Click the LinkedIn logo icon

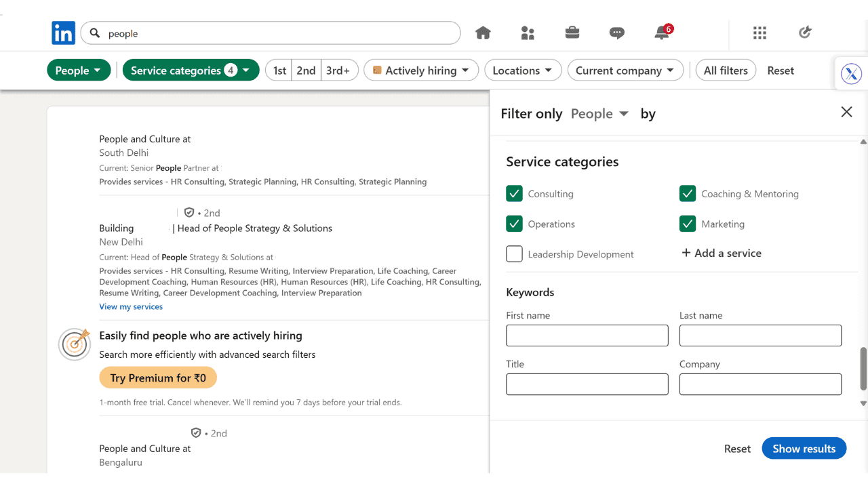(63, 33)
